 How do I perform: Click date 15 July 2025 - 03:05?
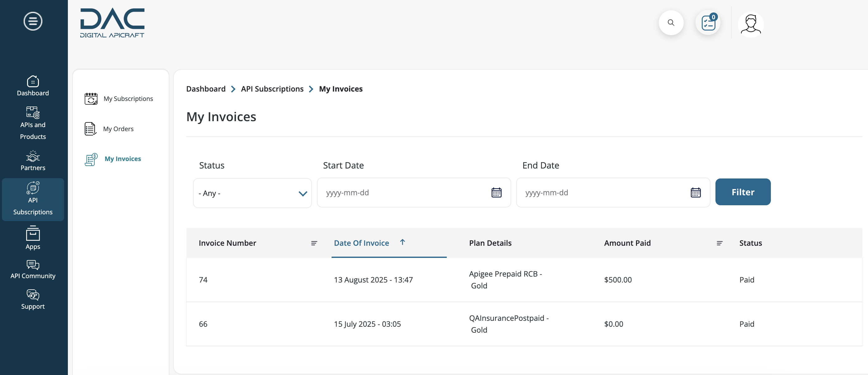pos(367,324)
